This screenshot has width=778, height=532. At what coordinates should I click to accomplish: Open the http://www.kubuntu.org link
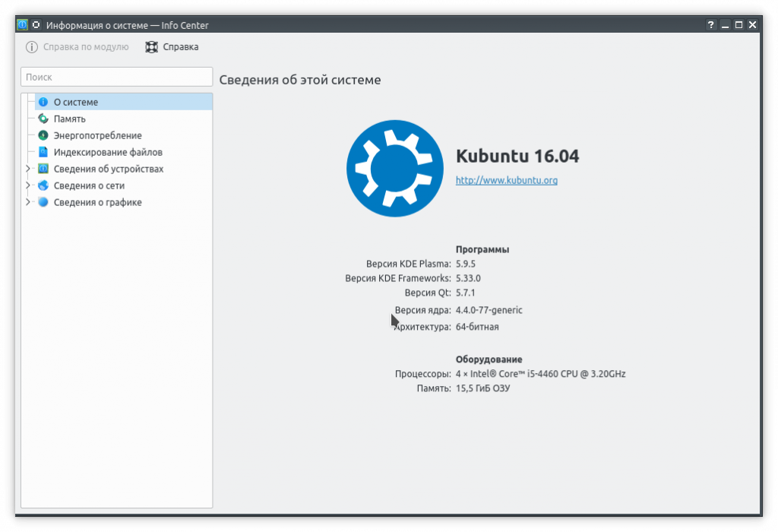coord(507,180)
